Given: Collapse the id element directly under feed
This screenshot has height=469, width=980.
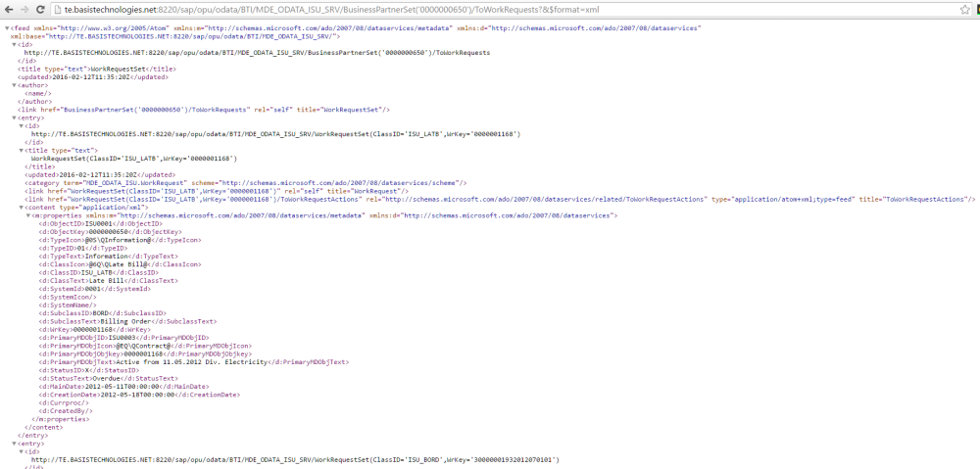Looking at the screenshot, I should pyautogui.click(x=14, y=45).
